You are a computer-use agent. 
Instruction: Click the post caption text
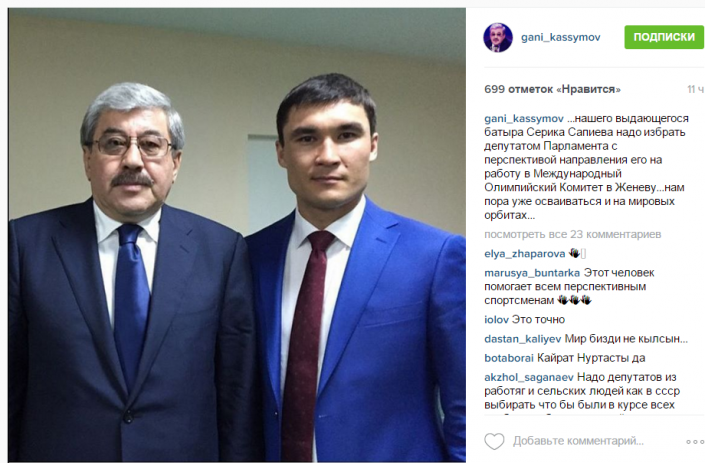[586, 167]
